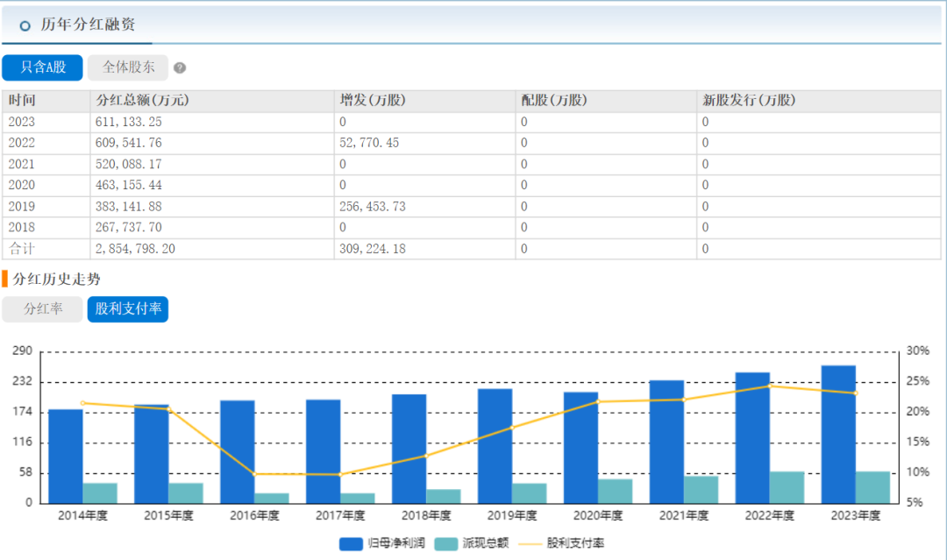This screenshot has height=560, width=947.
Task: Toggle the 股利支付率 line legend item
Action: click(560, 543)
